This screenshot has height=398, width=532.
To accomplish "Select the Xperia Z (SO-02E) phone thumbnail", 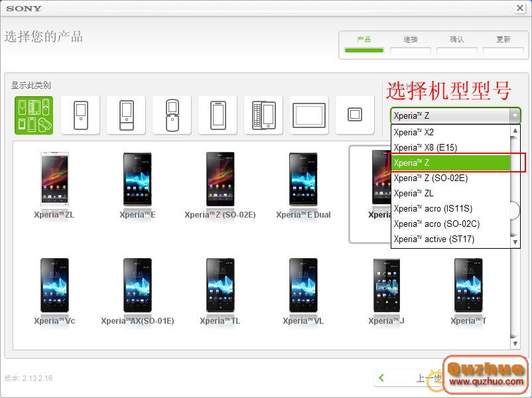I will pos(220,179).
